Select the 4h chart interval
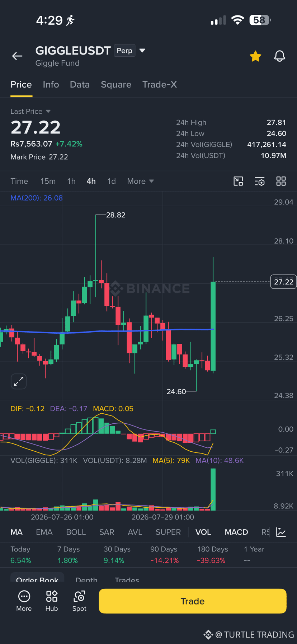The height and width of the screenshot is (644, 297). [x=91, y=181]
